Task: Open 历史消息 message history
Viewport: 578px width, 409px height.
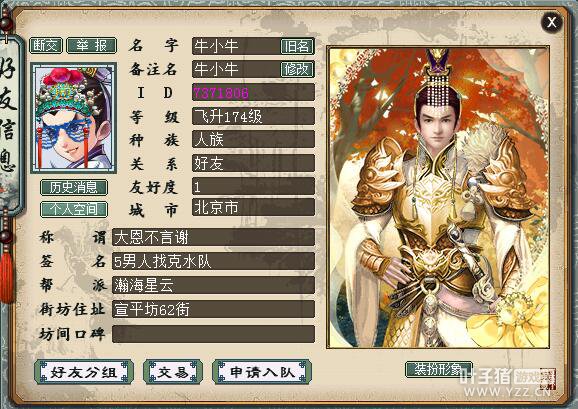Action: click(x=74, y=188)
